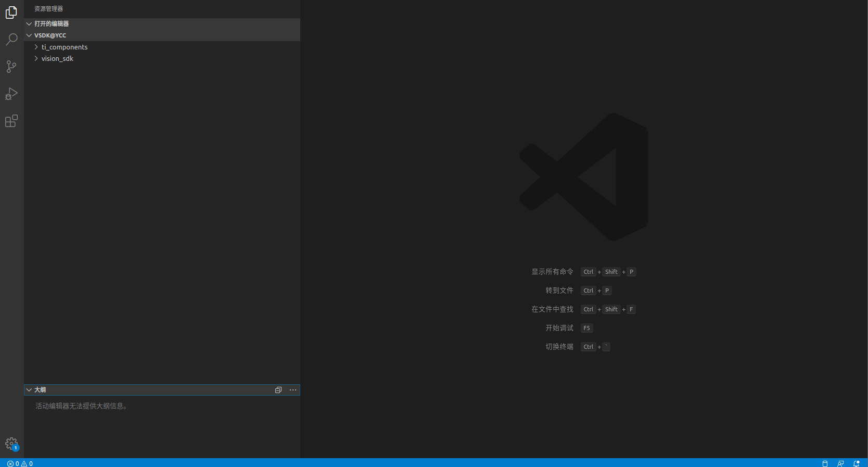Click the 在文件中查找 label
Viewport: 868px width, 467px height.
552,309
